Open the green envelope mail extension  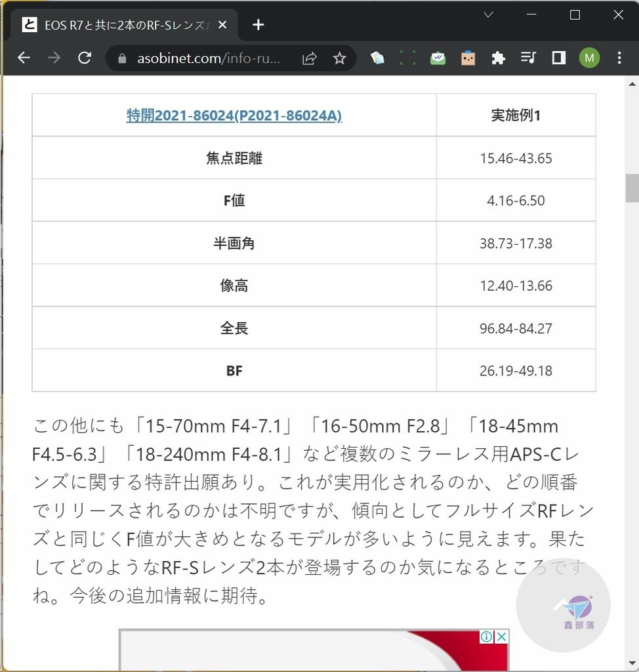click(x=438, y=58)
